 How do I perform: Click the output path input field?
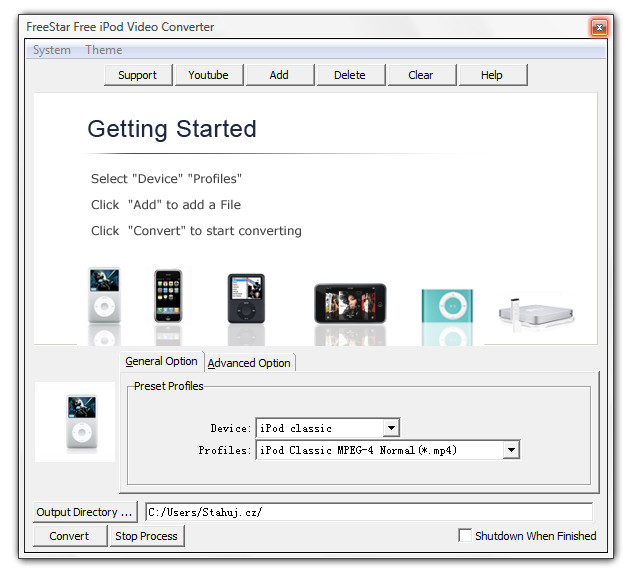click(369, 512)
